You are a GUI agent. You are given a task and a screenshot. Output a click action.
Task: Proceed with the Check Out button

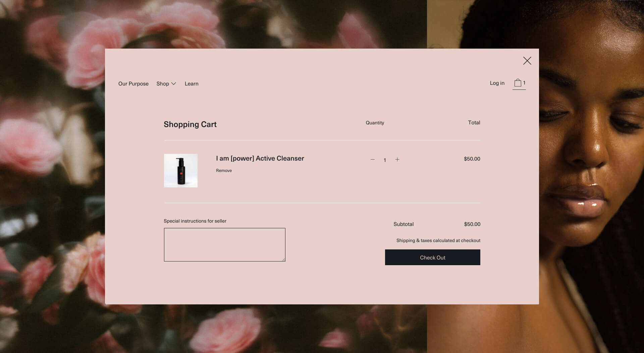pyautogui.click(x=432, y=257)
